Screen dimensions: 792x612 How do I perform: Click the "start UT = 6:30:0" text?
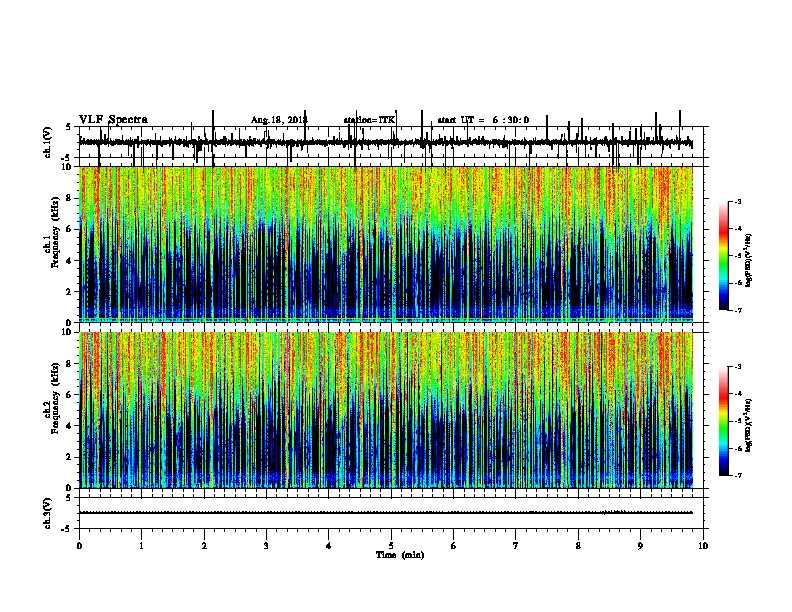483,120
